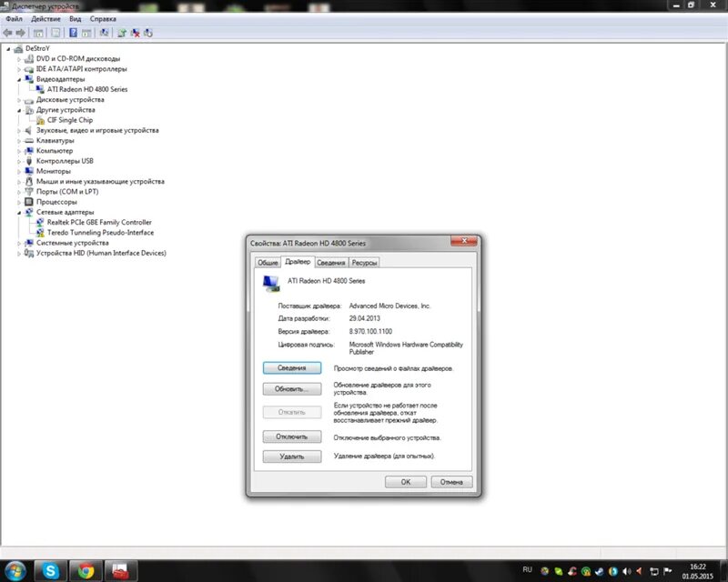
Task: Click the disable device toolbar icon
Action: (148, 33)
